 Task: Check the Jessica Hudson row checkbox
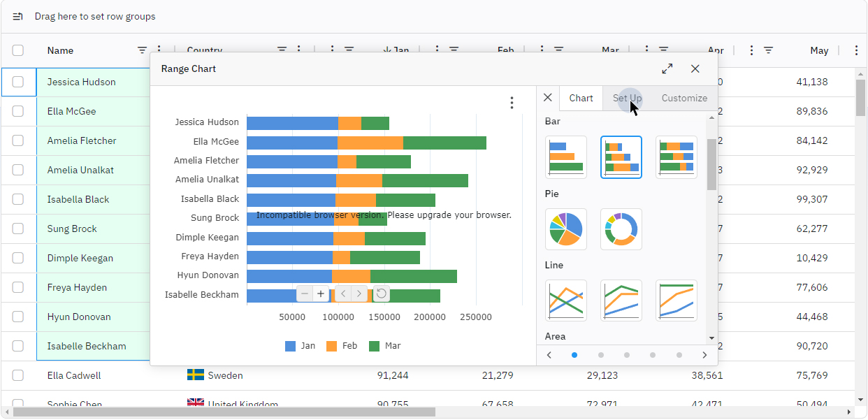point(18,82)
